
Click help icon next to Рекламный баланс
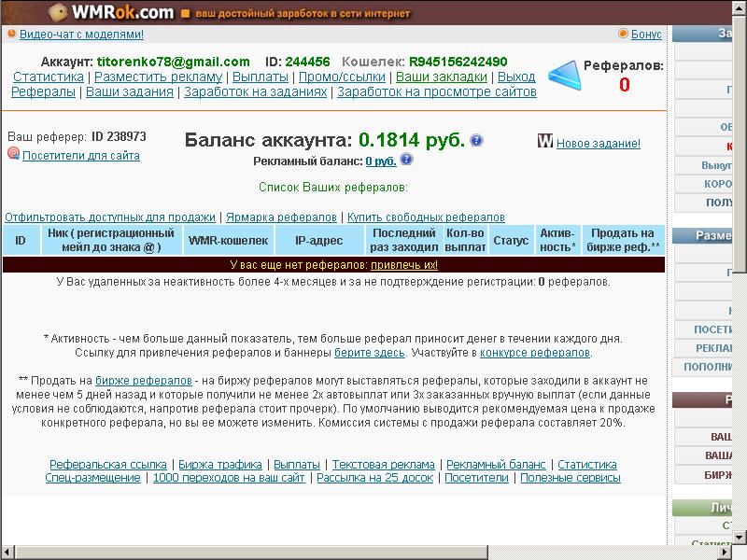[x=406, y=159]
